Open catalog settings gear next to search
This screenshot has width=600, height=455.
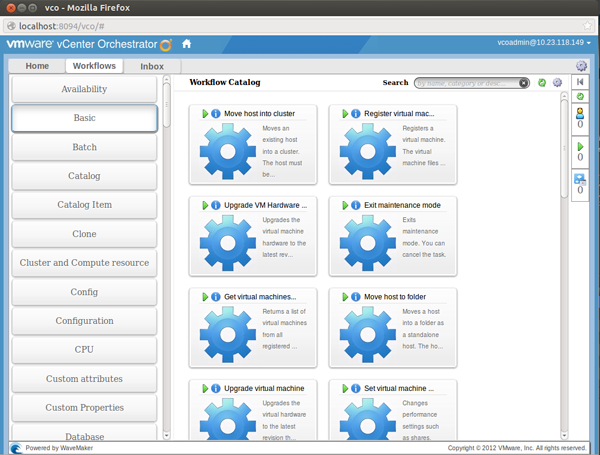pos(558,83)
